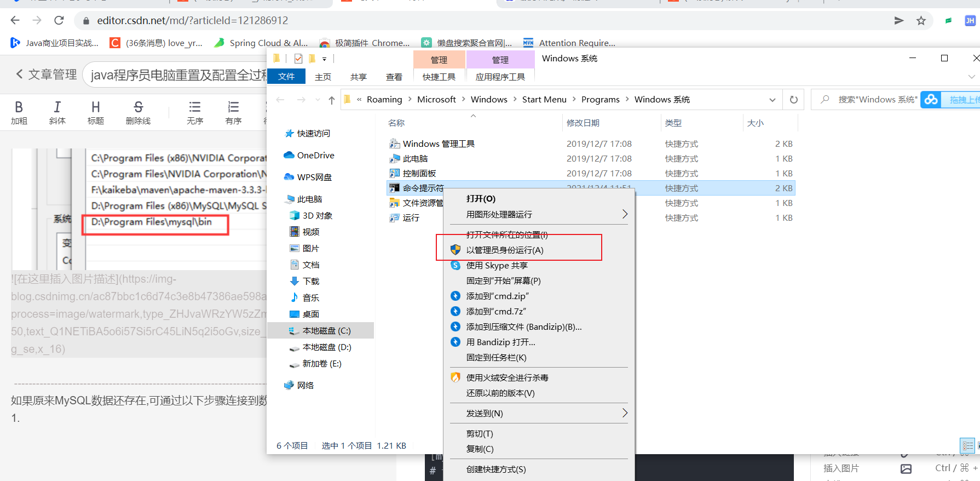The width and height of the screenshot is (980, 481).
Task: Expand the Explorer ribbon chevron
Action: 972,77
